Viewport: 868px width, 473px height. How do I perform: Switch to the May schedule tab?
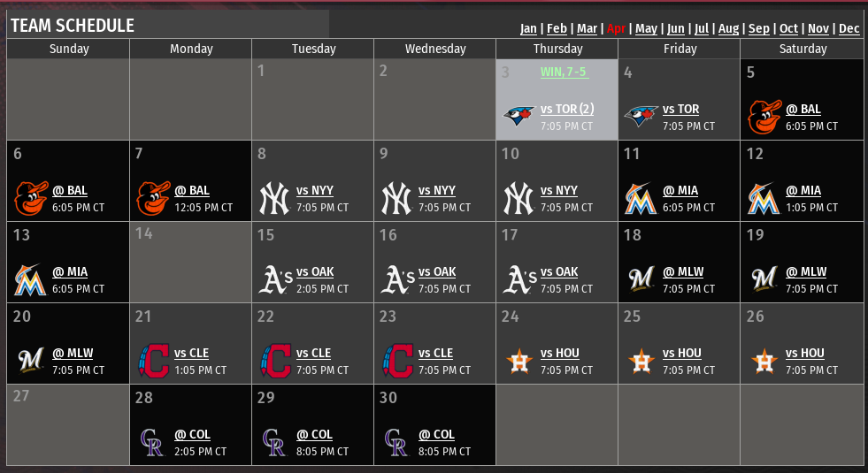point(646,28)
